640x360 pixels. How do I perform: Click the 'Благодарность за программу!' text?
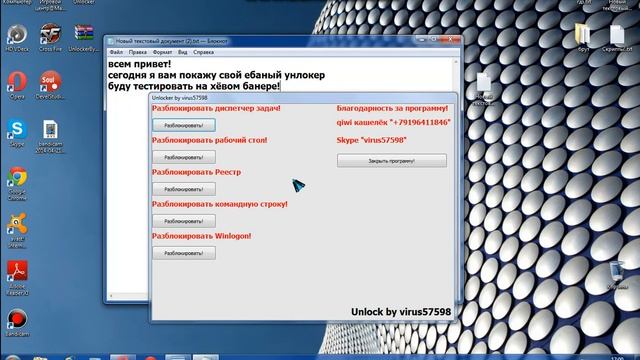(x=392, y=109)
